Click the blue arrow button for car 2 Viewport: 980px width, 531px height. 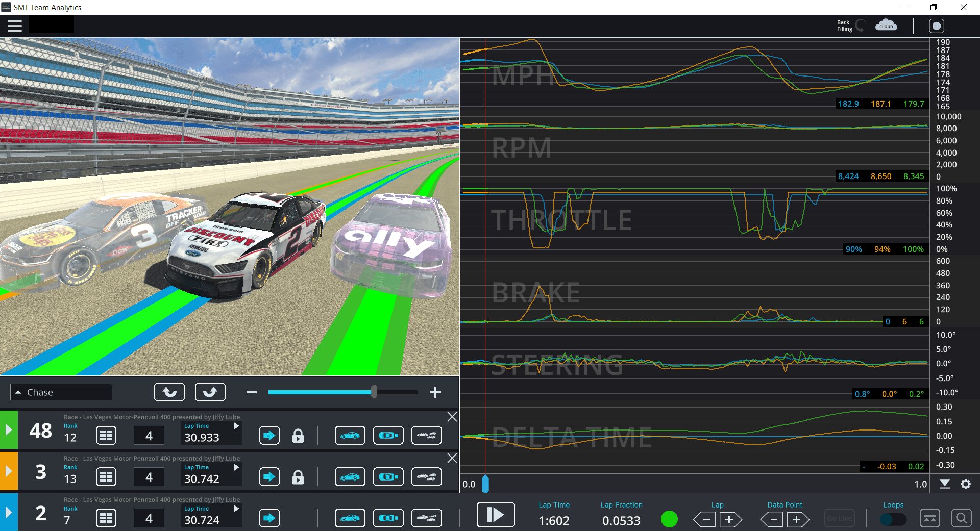tap(269, 518)
